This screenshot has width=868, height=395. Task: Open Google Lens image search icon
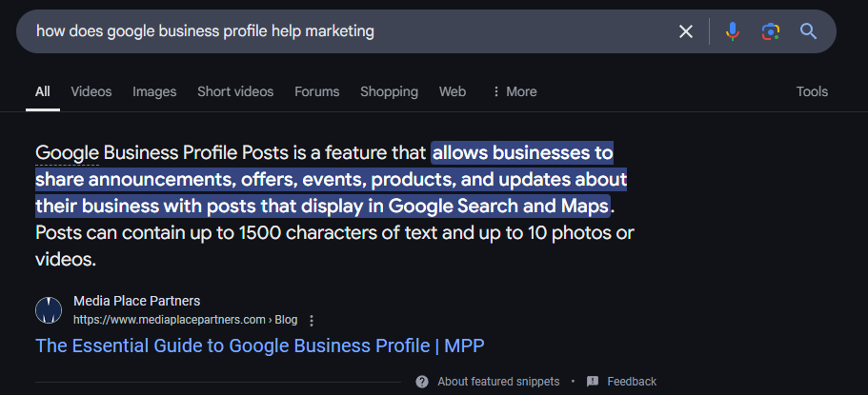click(771, 31)
